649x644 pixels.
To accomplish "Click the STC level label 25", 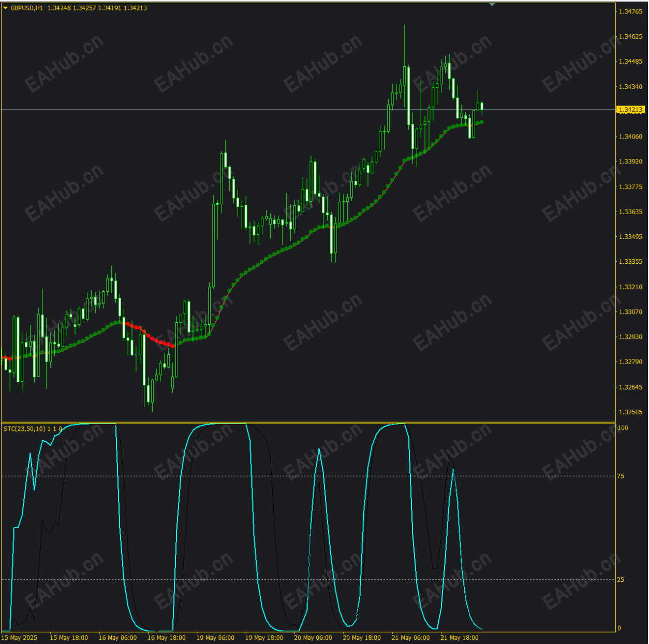I will (621, 580).
